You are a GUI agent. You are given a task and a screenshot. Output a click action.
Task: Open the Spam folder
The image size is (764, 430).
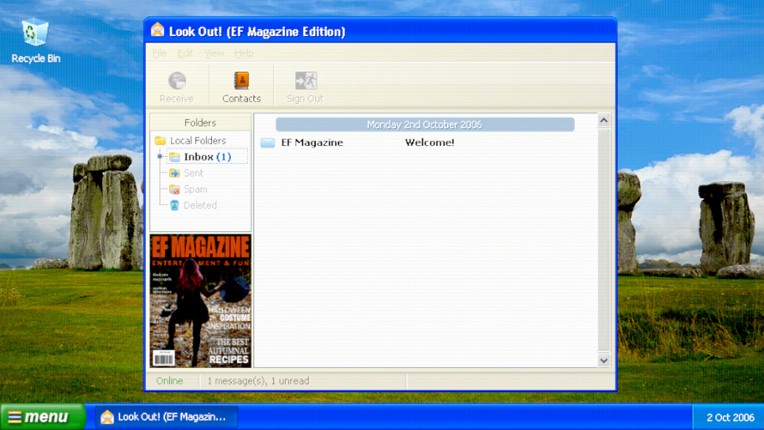pyautogui.click(x=194, y=189)
